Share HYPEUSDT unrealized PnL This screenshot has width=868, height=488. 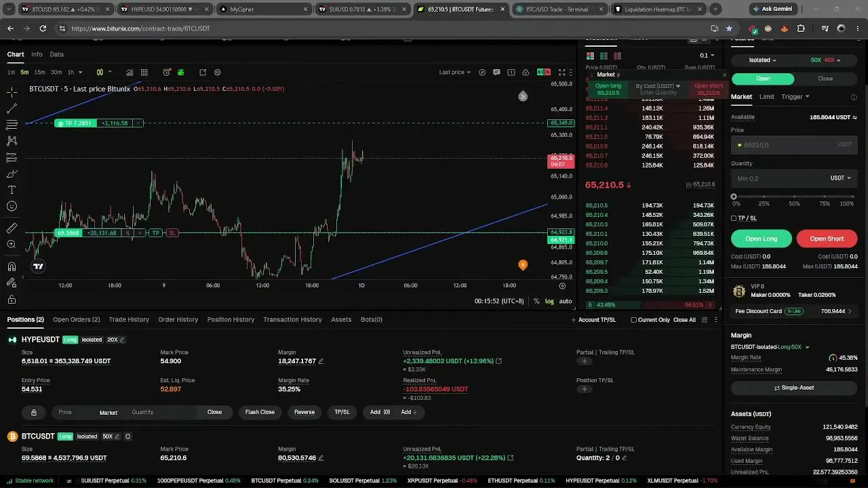coord(499,361)
